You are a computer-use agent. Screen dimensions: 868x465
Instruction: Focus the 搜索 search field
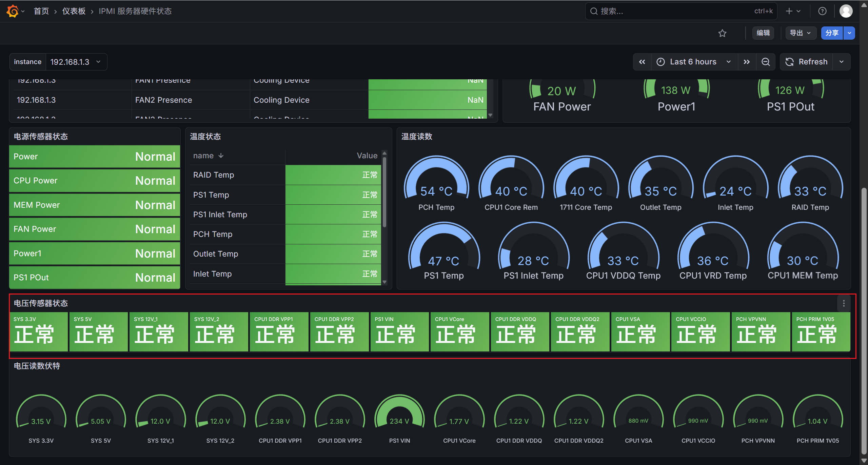[x=681, y=11]
